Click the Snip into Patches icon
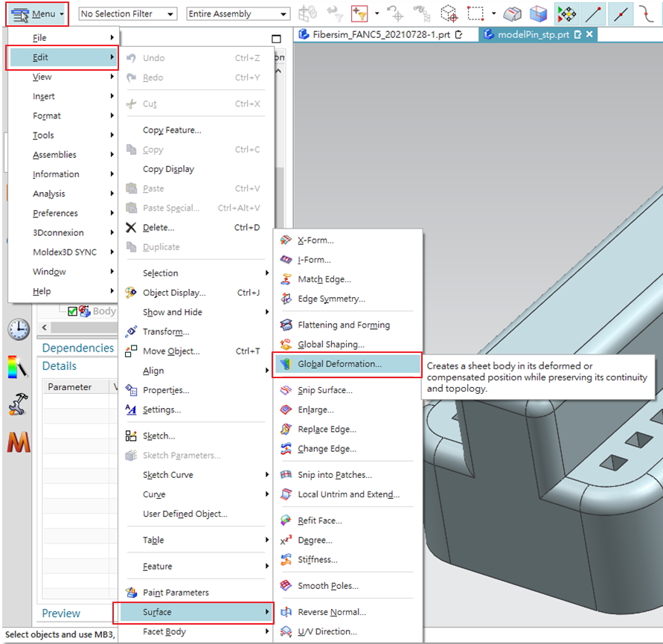663x644 pixels. 286,474
